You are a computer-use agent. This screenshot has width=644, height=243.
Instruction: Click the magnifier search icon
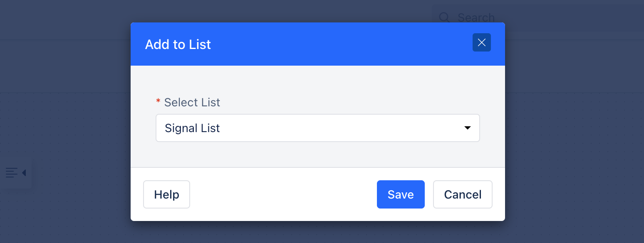[445, 17]
